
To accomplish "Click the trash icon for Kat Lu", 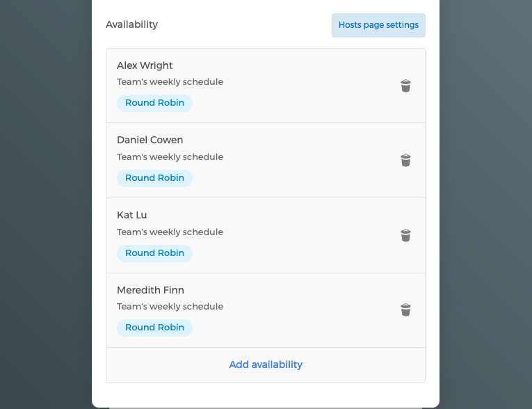I will (x=406, y=236).
